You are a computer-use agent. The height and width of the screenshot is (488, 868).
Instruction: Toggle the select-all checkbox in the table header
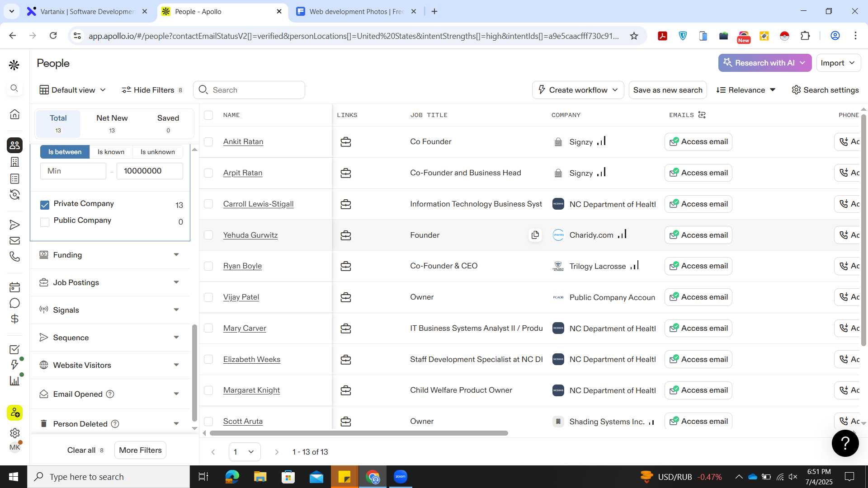(208, 115)
